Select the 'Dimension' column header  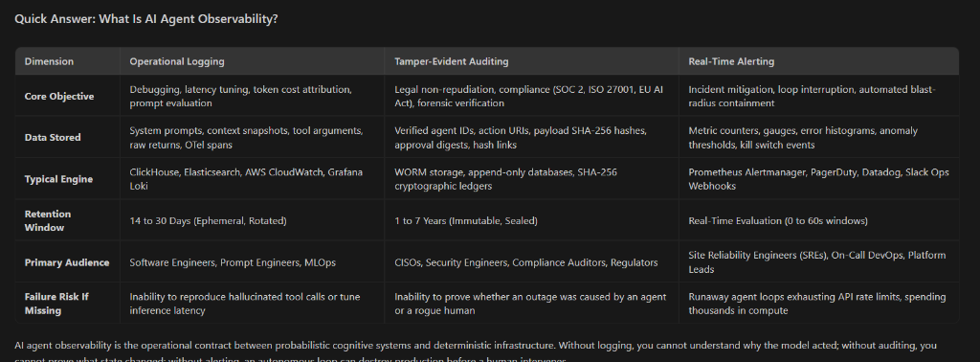68,61
